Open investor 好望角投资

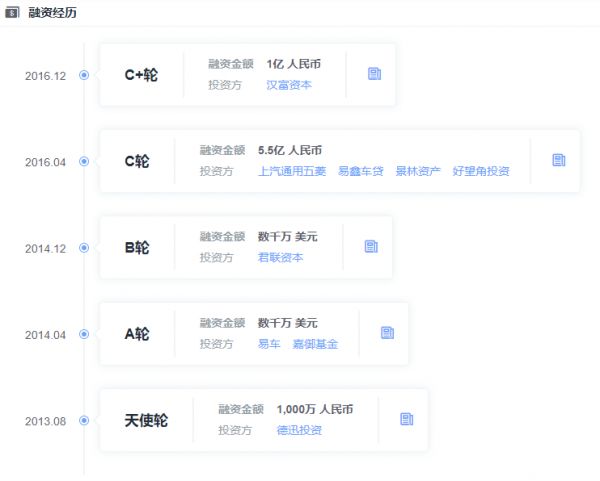click(481, 171)
